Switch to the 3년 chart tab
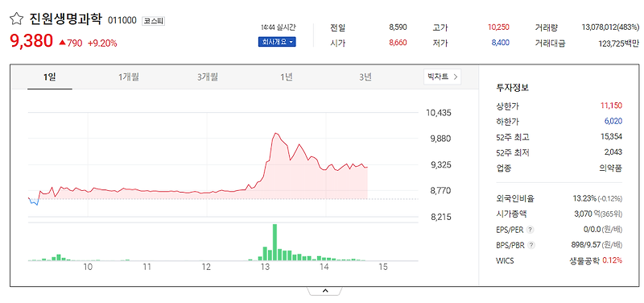The width and height of the screenshot is (644, 303). (x=365, y=77)
